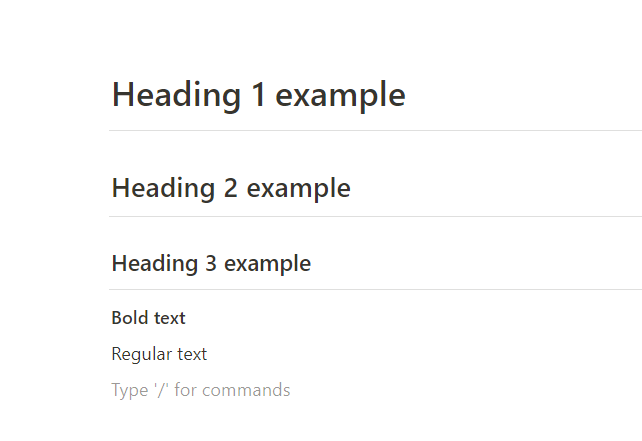Click the word 'text' in the Bold text line
Screen dimensions: 642x441
[169, 319]
